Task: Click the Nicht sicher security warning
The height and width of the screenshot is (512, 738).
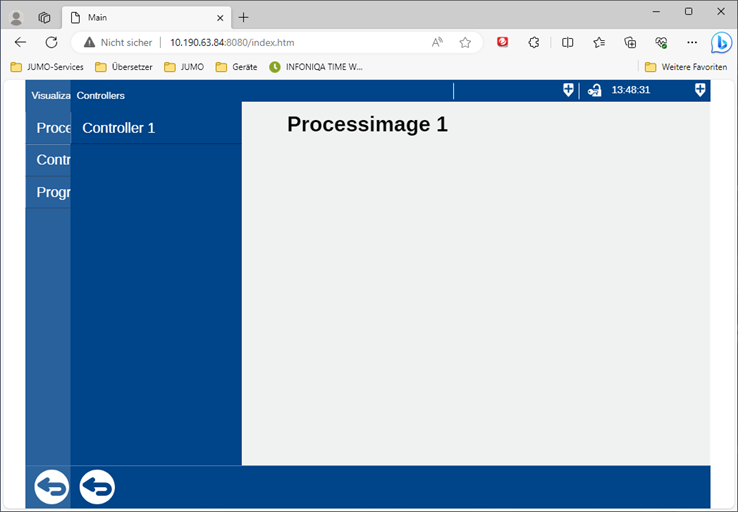Action: tap(118, 43)
